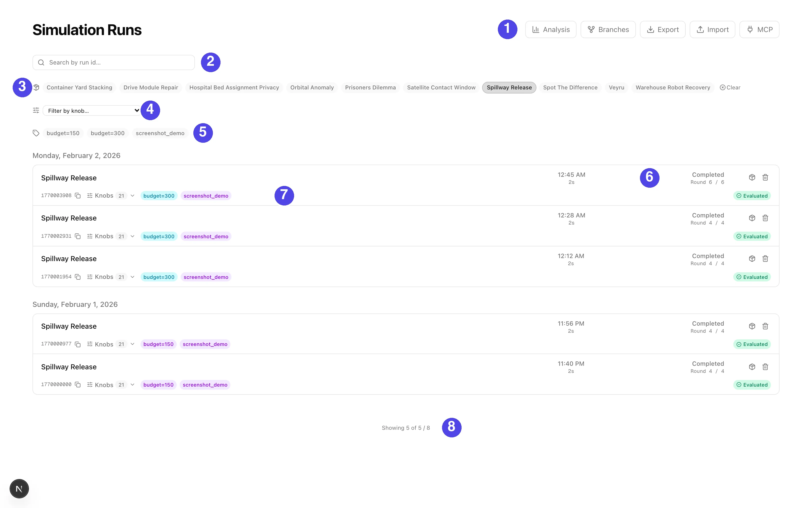Click the Export button

click(x=662, y=29)
